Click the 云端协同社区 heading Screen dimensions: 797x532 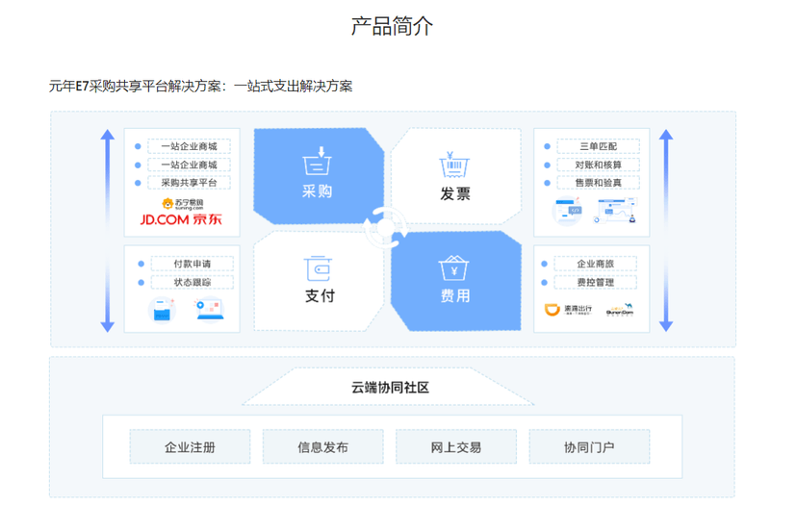click(390, 388)
